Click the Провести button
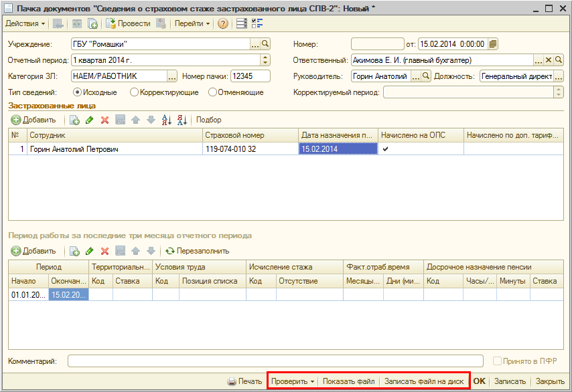572x392 pixels. 128,23
